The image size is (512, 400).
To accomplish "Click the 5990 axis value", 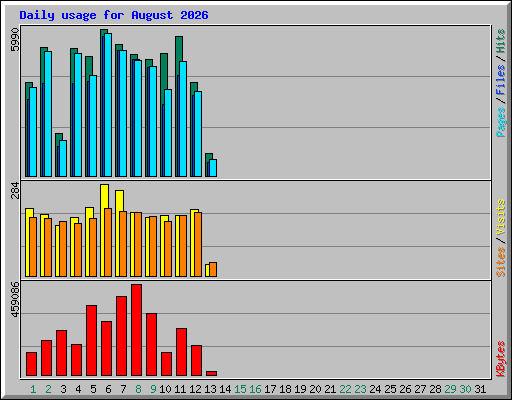I will (15, 40).
